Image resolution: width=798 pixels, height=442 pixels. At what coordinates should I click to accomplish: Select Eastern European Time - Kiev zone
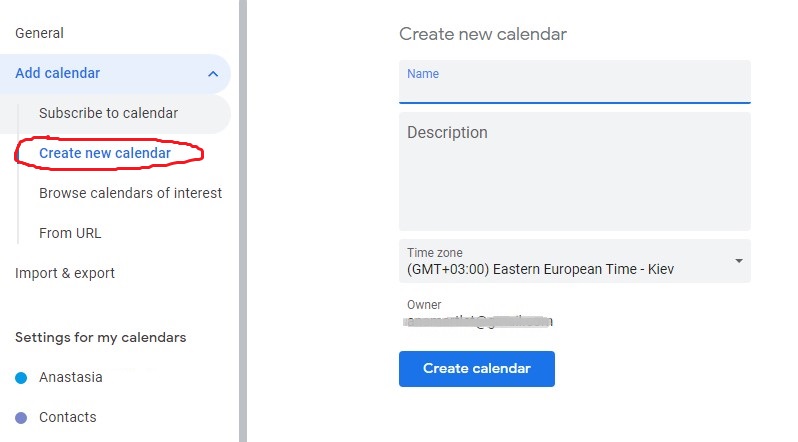pos(540,269)
